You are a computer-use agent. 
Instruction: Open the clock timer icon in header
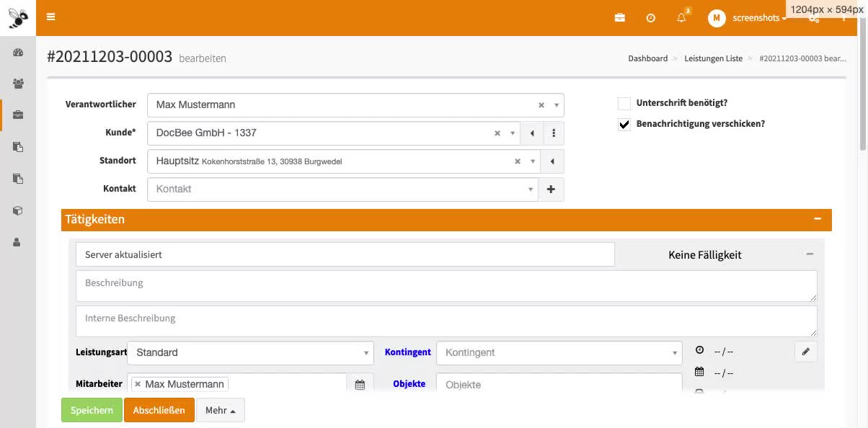650,18
